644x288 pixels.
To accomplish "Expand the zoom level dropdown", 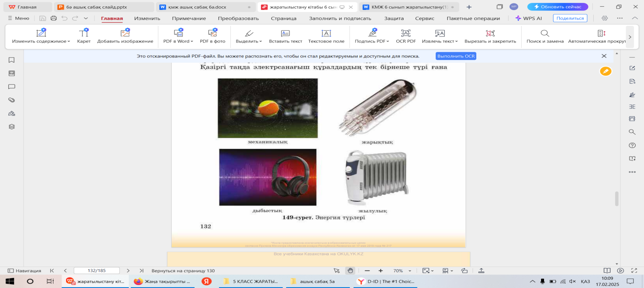I will (x=410, y=271).
